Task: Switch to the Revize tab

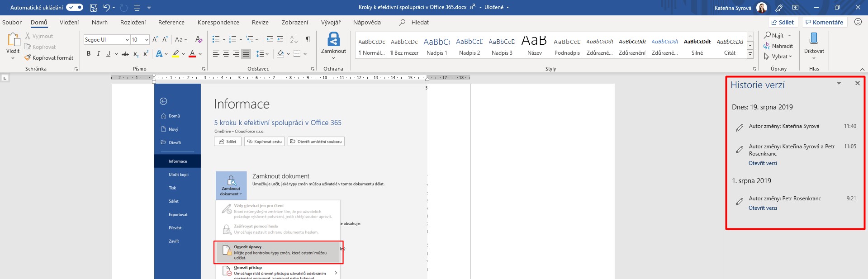Action: pyautogui.click(x=260, y=22)
